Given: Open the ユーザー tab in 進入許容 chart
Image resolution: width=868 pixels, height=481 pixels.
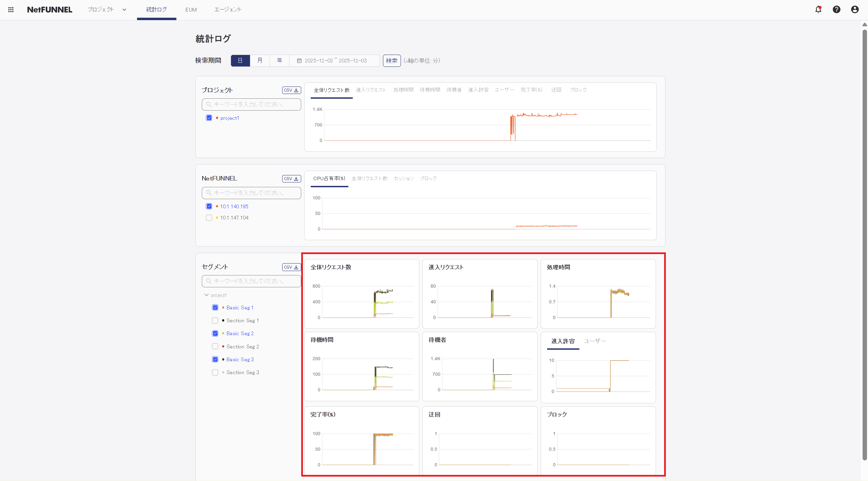Looking at the screenshot, I should coord(595,341).
